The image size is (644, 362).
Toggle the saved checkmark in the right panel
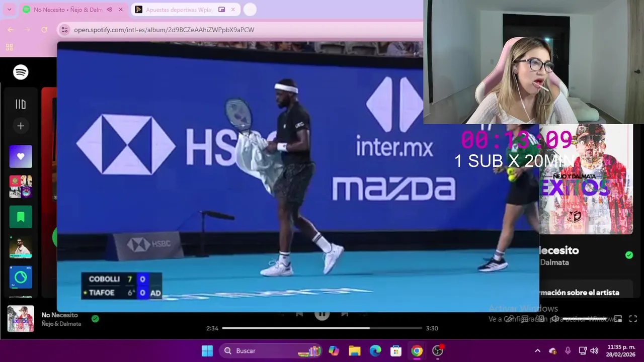click(629, 255)
